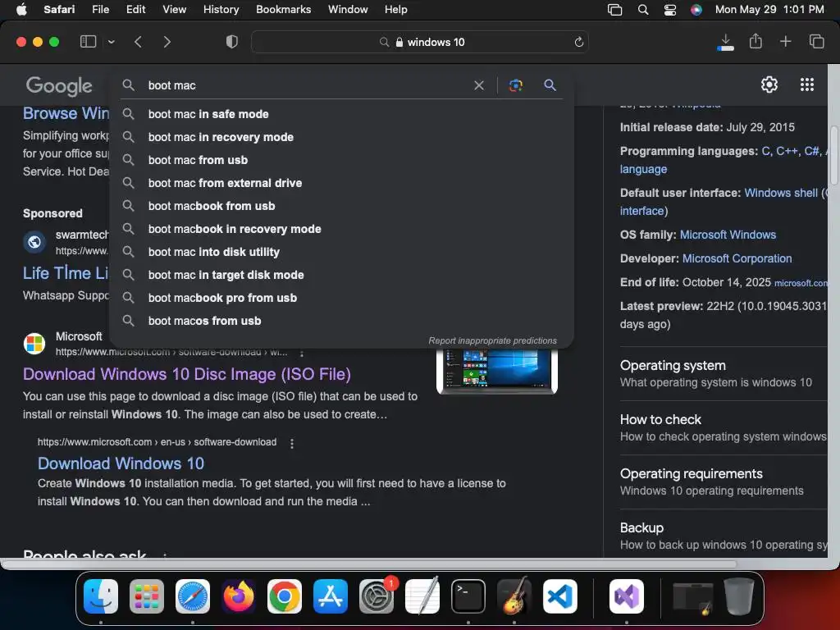
Task: Open Siri from the menu bar
Action: 696,10
